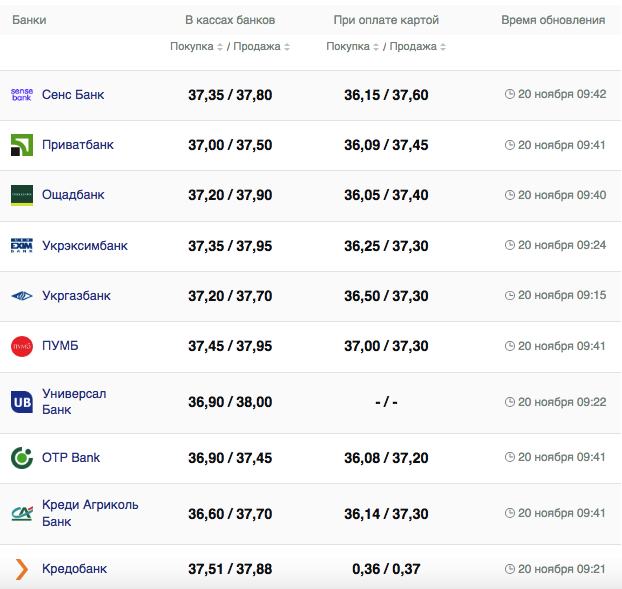Click the Universal Bank UB logo

22,402
